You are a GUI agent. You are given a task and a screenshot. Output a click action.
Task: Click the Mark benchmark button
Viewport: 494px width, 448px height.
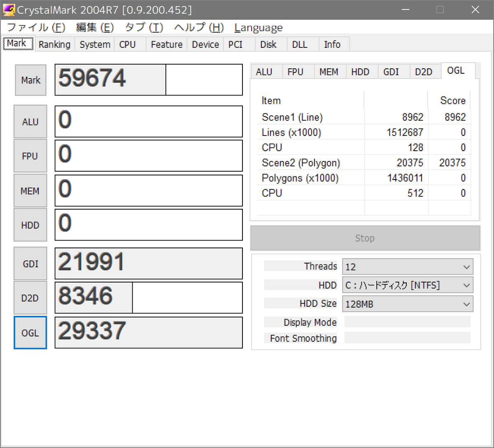31,80
